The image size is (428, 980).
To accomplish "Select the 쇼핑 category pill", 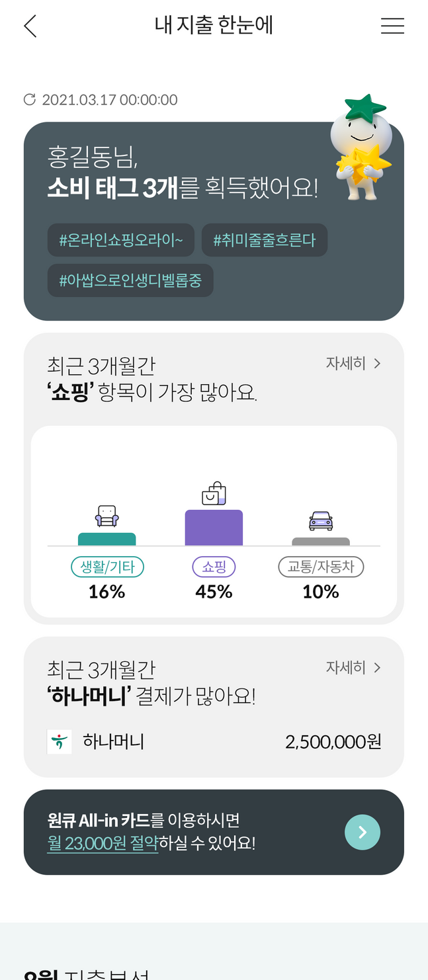I will (213, 566).
